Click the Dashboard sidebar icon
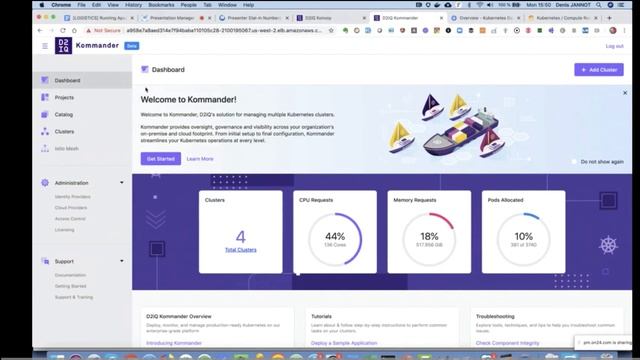The width and height of the screenshot is (640, 360). [45, 80]
